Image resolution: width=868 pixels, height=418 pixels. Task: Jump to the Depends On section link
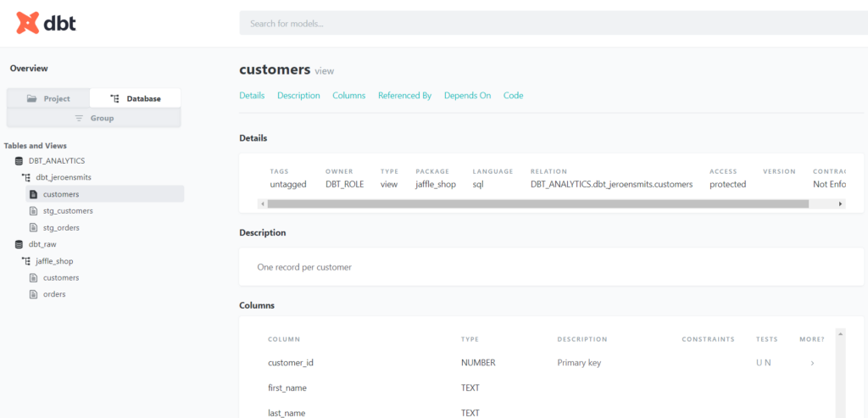[x=467, y=95]
